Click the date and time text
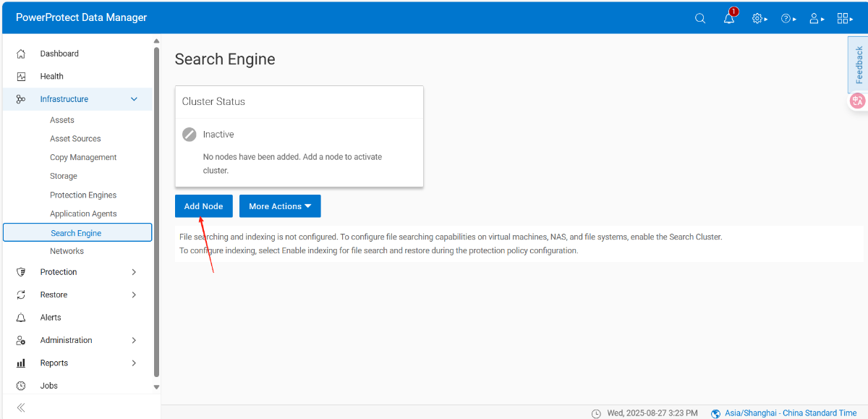Image resolution: width=868 pixels, height=419 pixels. 652,413
